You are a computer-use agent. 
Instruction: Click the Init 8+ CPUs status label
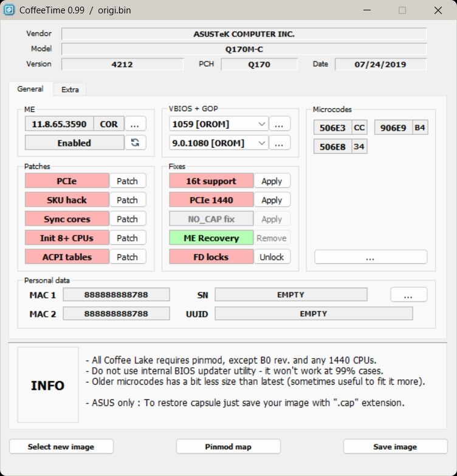[67, 238]
